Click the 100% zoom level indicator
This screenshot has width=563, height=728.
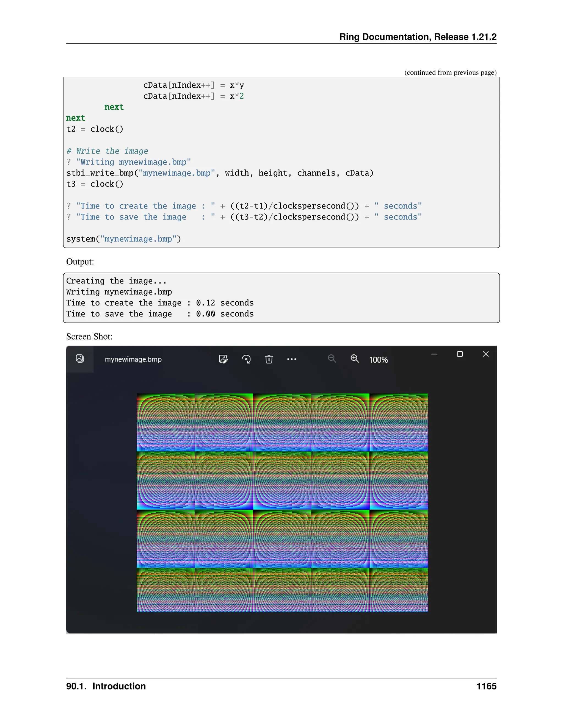point(379,360)
